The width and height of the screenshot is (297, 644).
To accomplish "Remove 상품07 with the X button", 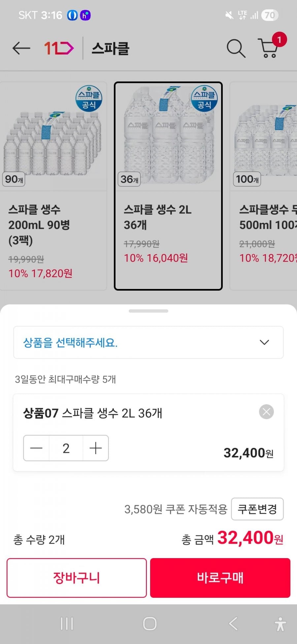I will [x=266, y=412].
